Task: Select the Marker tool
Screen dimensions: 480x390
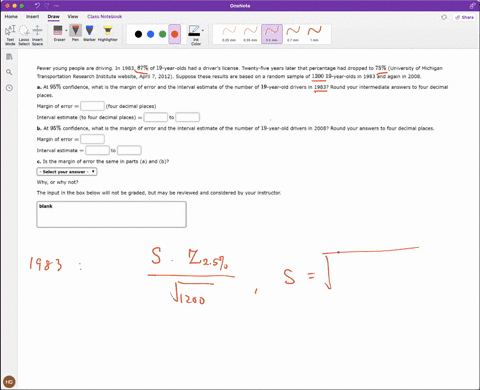Action: tap(89, 33)
